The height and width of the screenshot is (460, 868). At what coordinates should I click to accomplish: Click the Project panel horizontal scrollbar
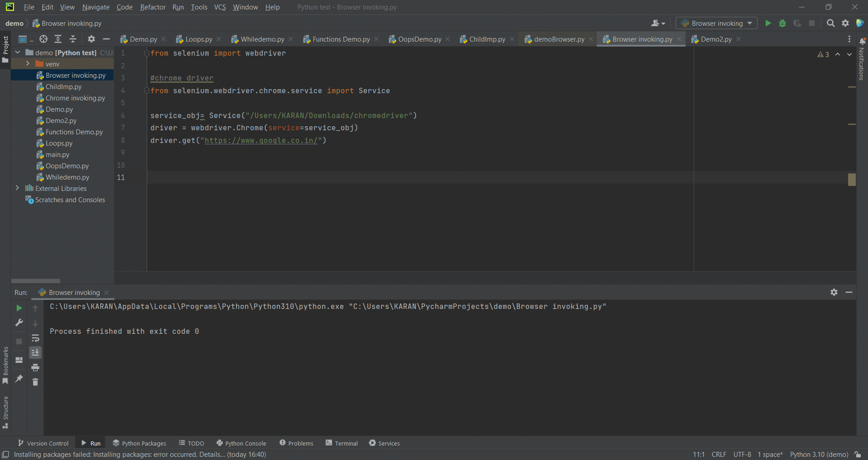point(36,281)
